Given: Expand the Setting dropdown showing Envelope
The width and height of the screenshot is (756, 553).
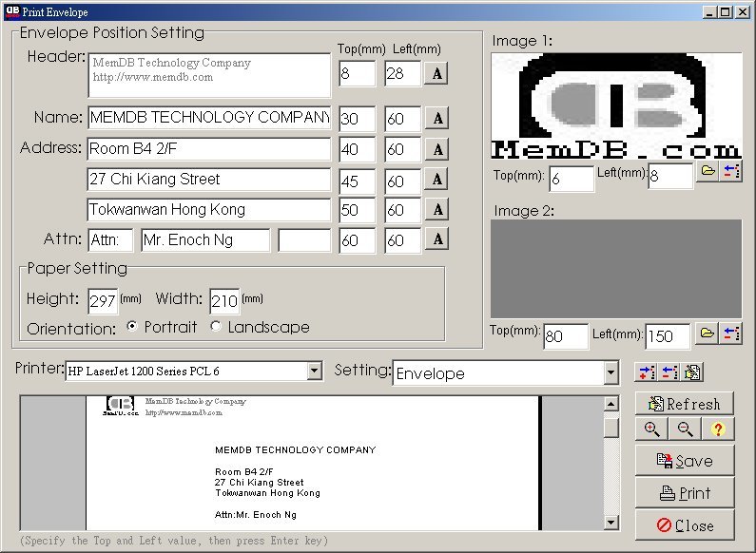Looking at the screenshot, I should click(x=611, y=372).
